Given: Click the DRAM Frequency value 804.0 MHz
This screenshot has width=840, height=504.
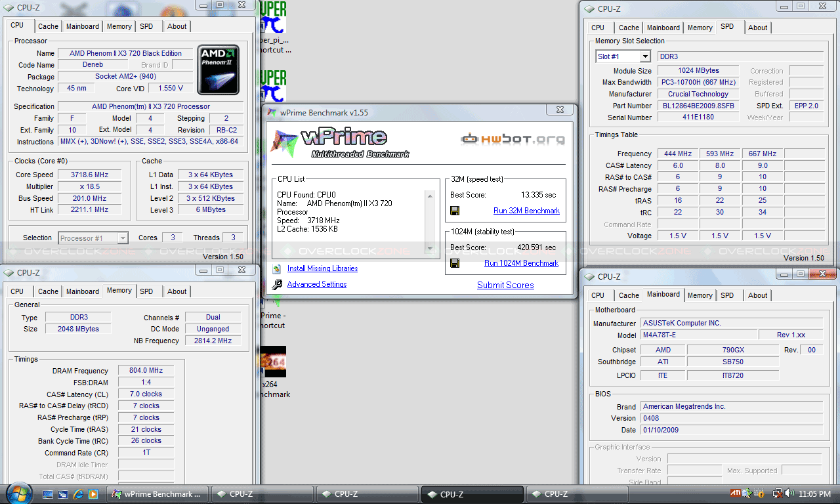Looking at the screenshot, I should click(x=146, y=371).
